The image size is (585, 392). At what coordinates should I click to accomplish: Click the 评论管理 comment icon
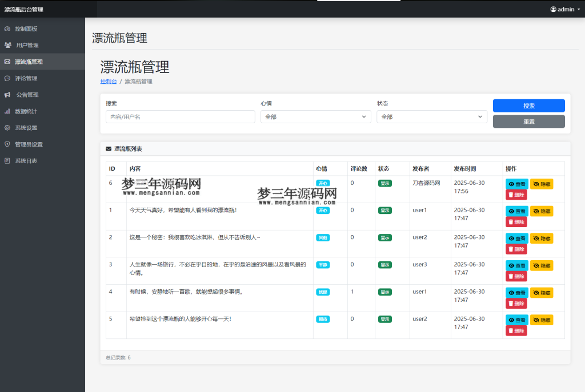7,78
